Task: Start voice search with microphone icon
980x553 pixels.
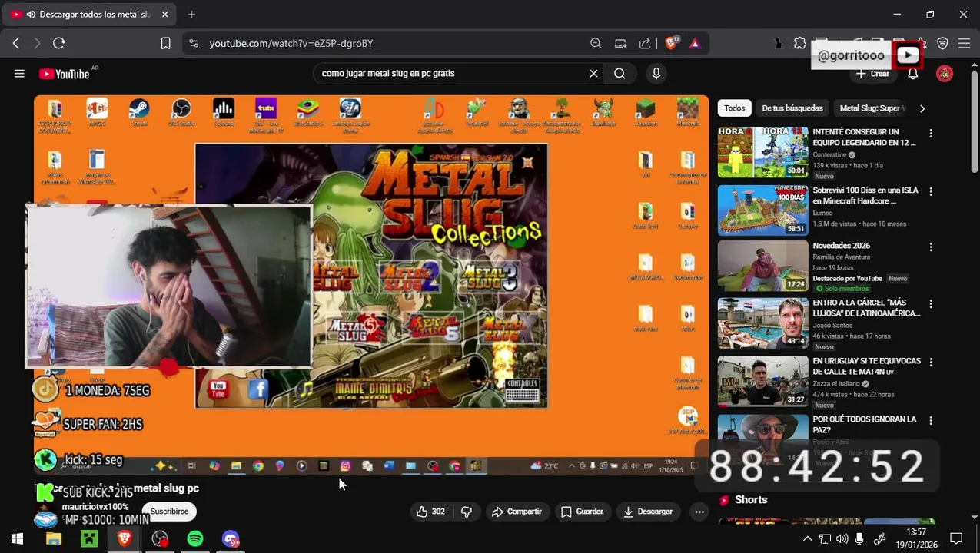Action: click(x=656, y=74)
